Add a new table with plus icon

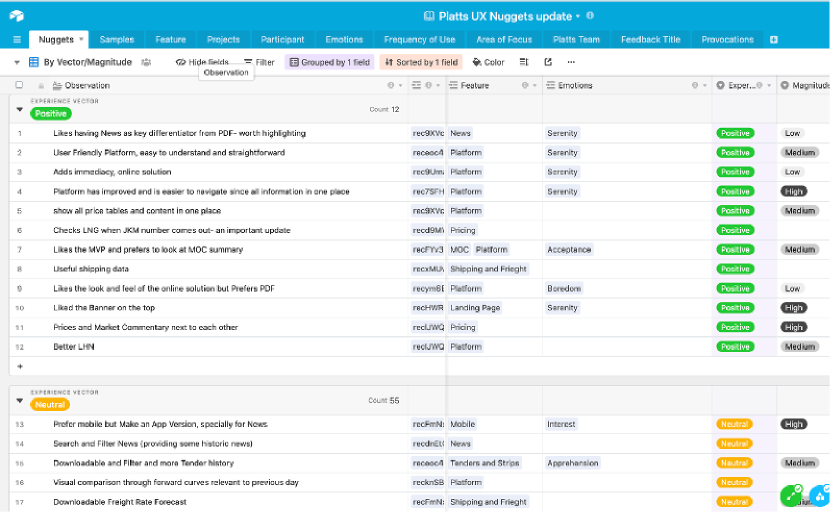point(773,40)
